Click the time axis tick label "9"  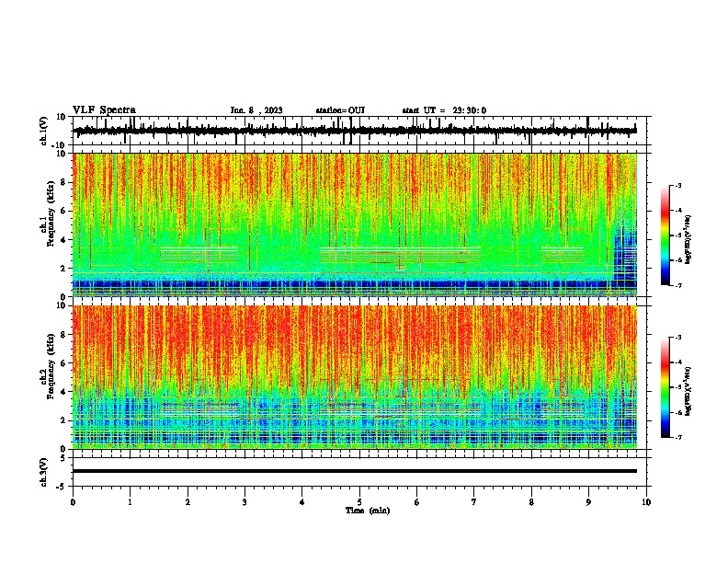pos(588,502)
